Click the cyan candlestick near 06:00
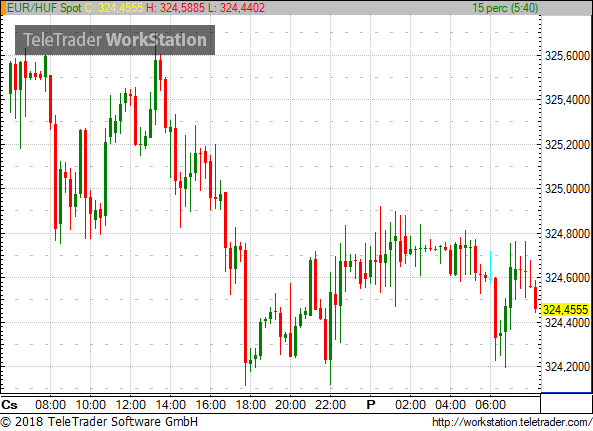Viewport: 593px width, 431px height. pos(491,267)
